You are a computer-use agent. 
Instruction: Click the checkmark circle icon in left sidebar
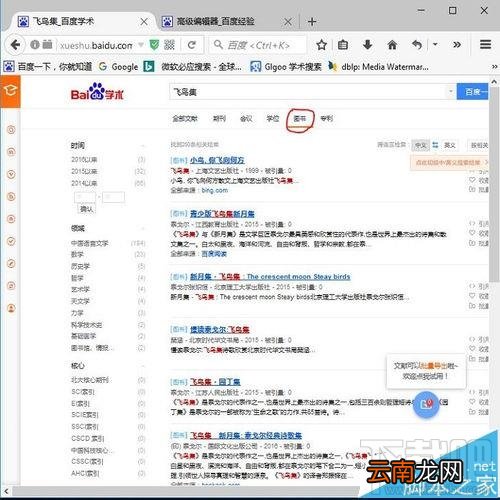coord(11,241)
